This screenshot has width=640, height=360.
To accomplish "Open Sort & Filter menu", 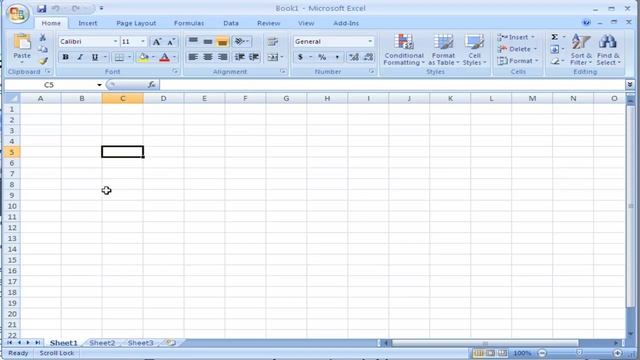I will [581, 50].
